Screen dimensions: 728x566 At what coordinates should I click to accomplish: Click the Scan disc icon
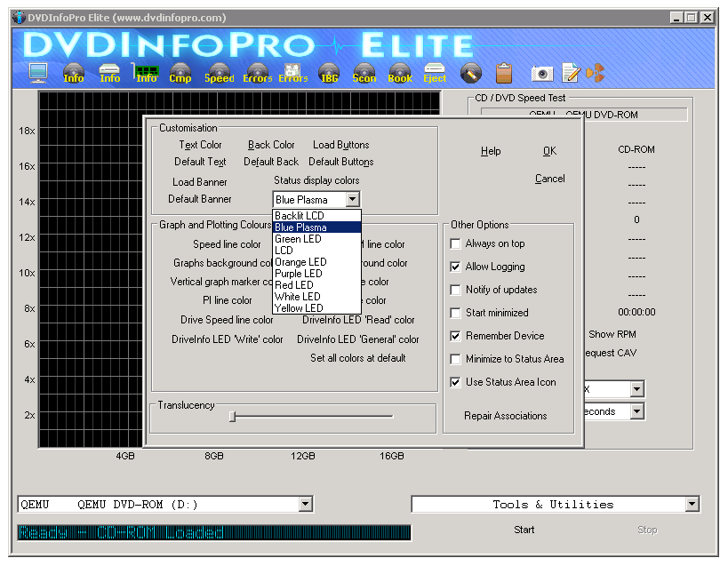click(x=364, y=73)
